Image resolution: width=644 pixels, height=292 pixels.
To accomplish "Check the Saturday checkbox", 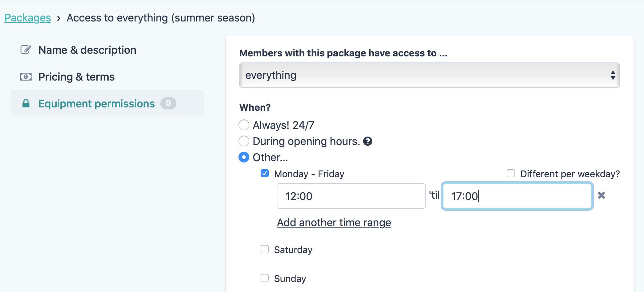I will coord(265,249).
